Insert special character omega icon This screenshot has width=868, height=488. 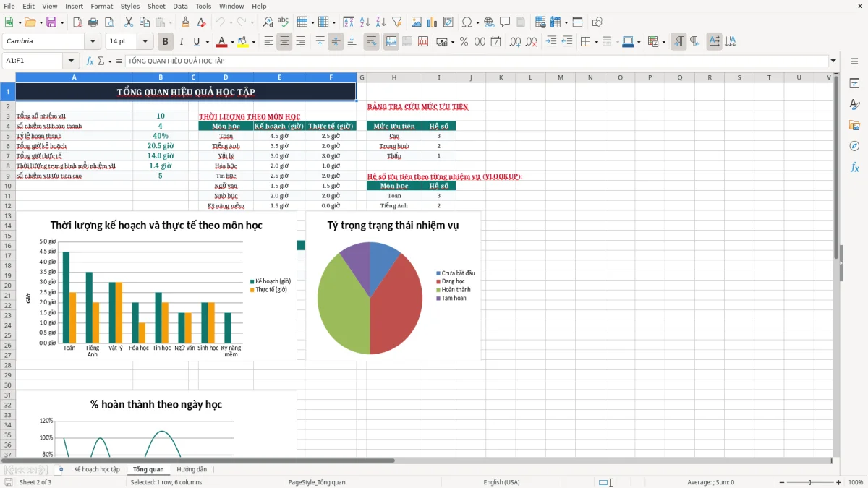tap(467, 22)
